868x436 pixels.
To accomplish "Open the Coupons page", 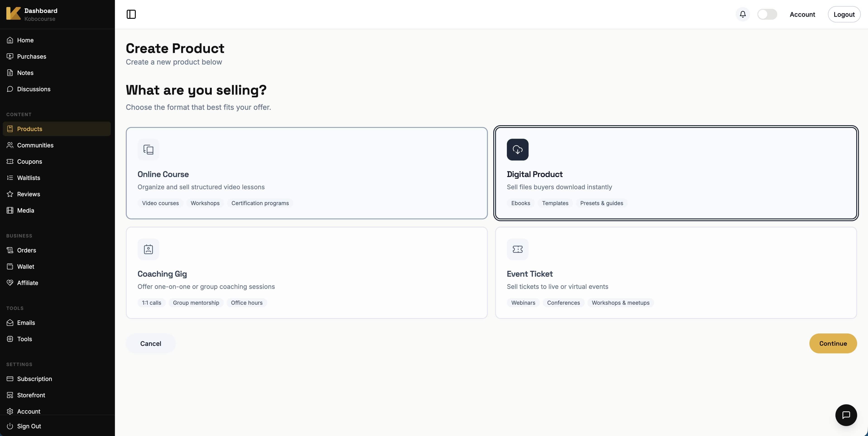I will (57, 161).
